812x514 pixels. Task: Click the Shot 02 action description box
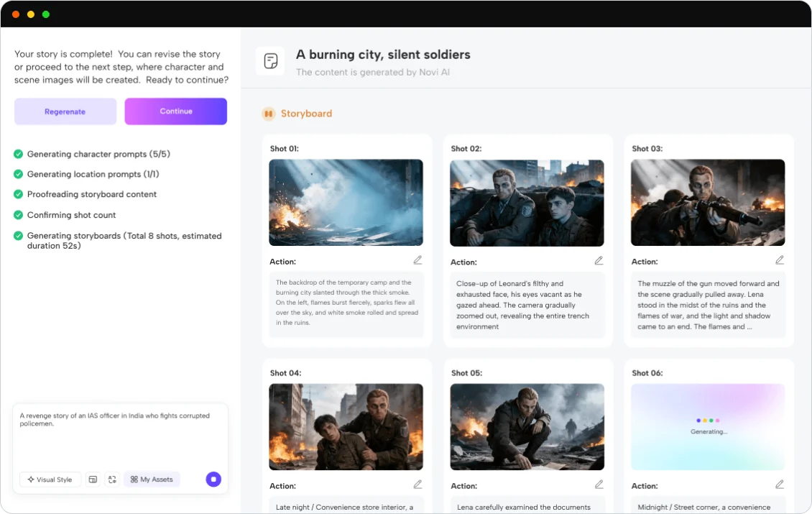(527, 305)
